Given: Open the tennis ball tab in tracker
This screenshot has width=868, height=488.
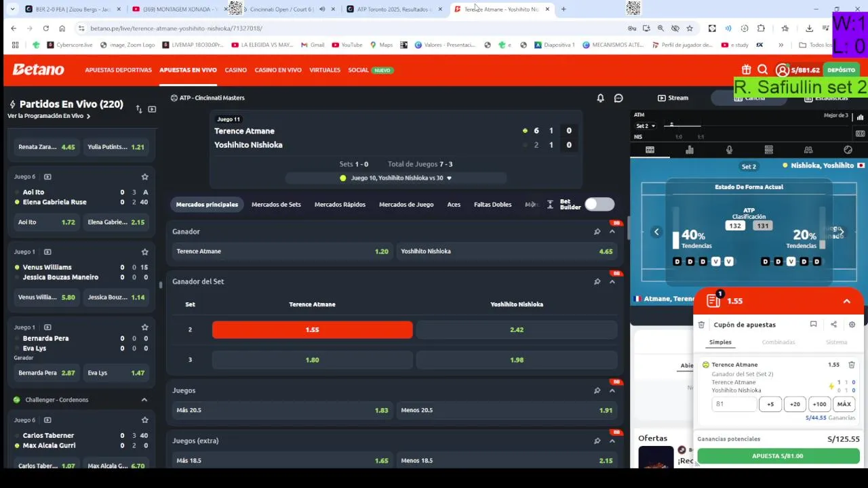Looking at the screenshot, I should point(848,150).
